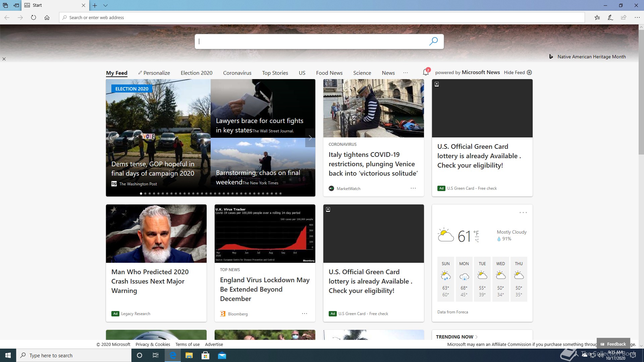Click the Personalize pencil icon
The width and height of the screenshot is (644, 362).
pyautogui.click(x=140, y=73)
